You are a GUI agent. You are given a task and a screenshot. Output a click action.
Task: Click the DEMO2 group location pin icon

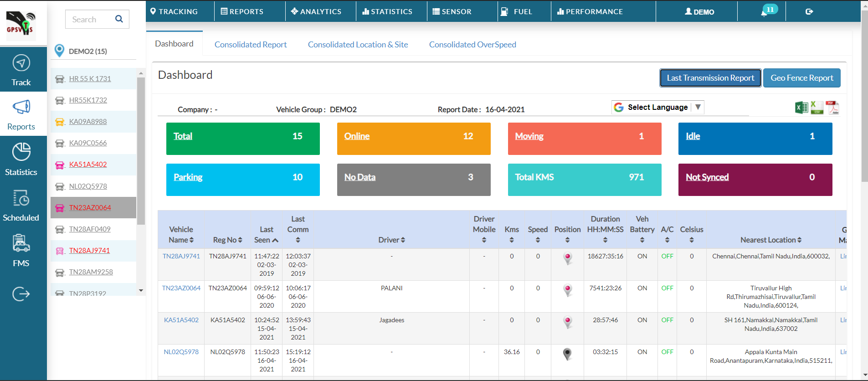point(59,51)
